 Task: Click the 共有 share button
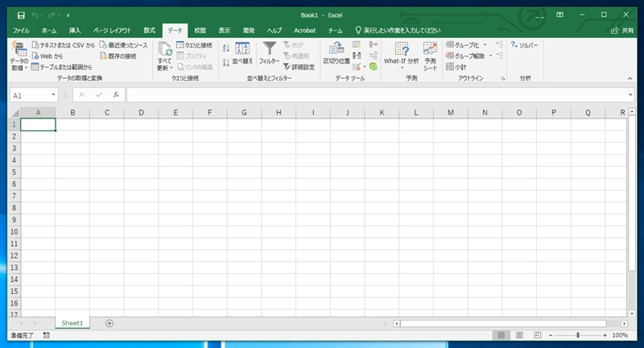point(622,31)
